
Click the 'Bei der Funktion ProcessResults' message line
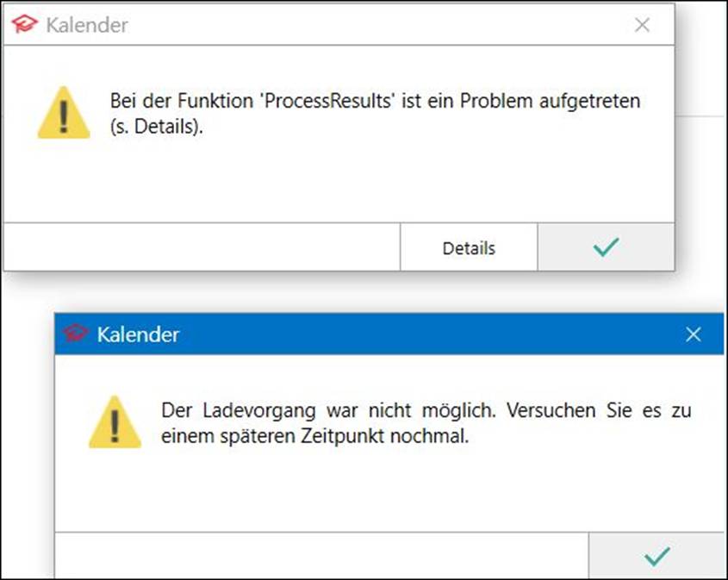[375, 101]
